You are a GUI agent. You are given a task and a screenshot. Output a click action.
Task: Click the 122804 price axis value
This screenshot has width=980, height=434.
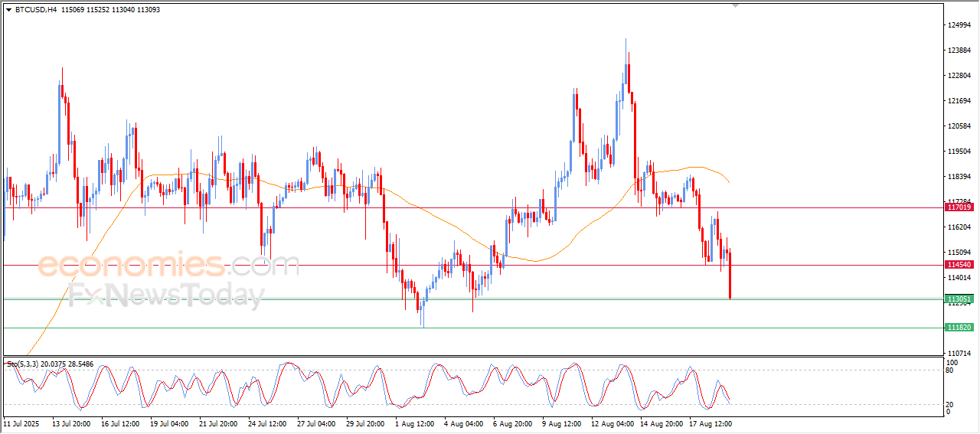[x=959, y=76]
